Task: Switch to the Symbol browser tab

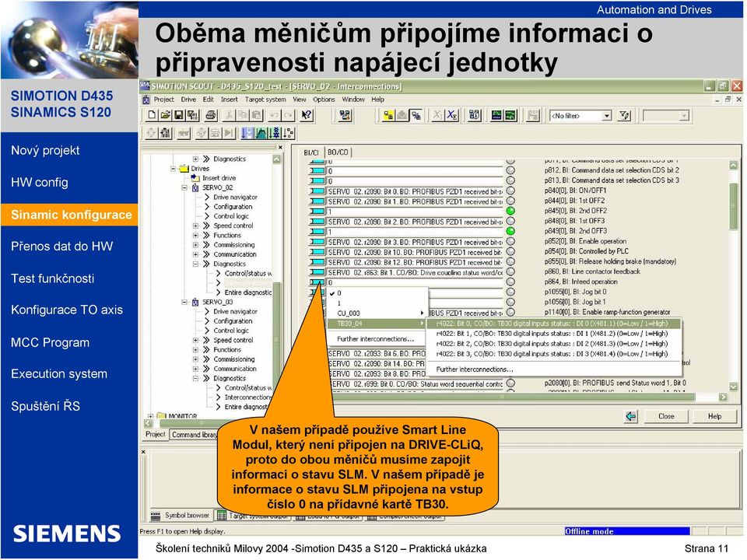Action: point(182,516)
